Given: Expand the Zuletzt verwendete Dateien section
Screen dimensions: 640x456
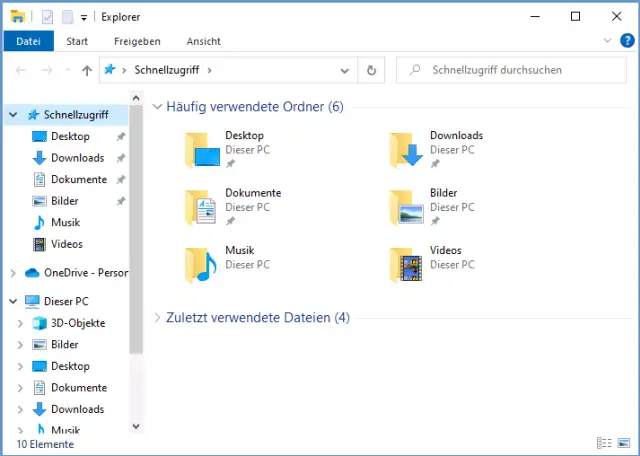Looking at the screenshot, I should (157, 318).
